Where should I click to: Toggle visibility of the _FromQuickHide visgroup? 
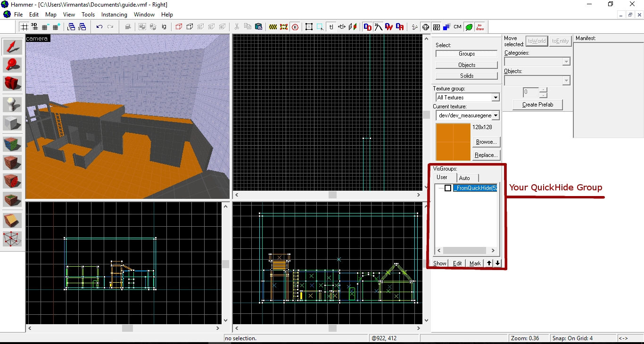click(x=447, y=188)
